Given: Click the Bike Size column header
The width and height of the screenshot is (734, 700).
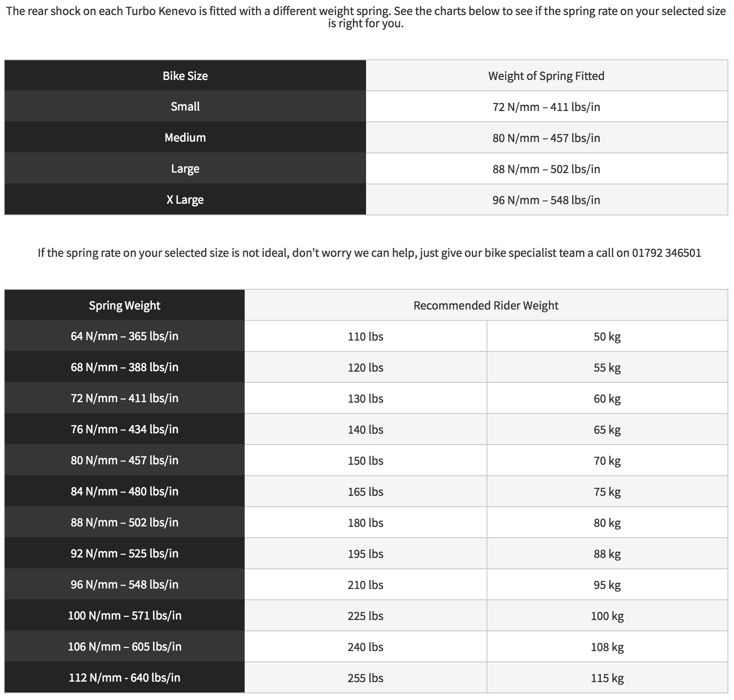Looking at the screenshot, I should 185,76.
